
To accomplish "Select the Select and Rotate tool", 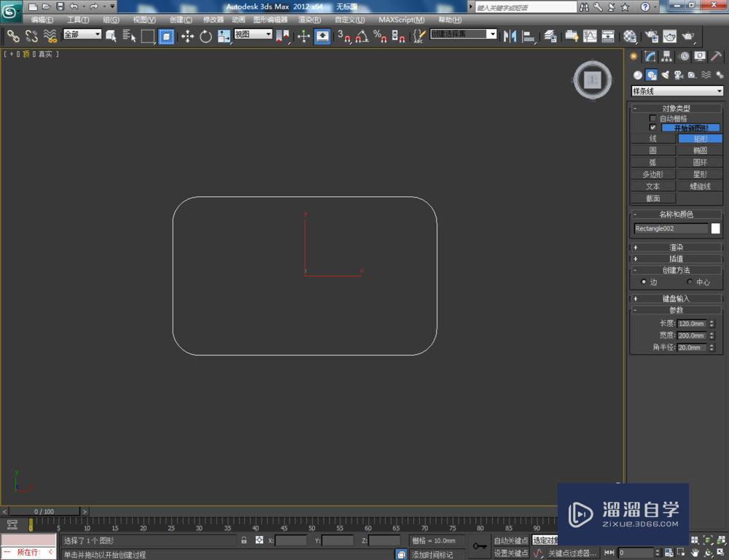I will click(x=204, y=34).
